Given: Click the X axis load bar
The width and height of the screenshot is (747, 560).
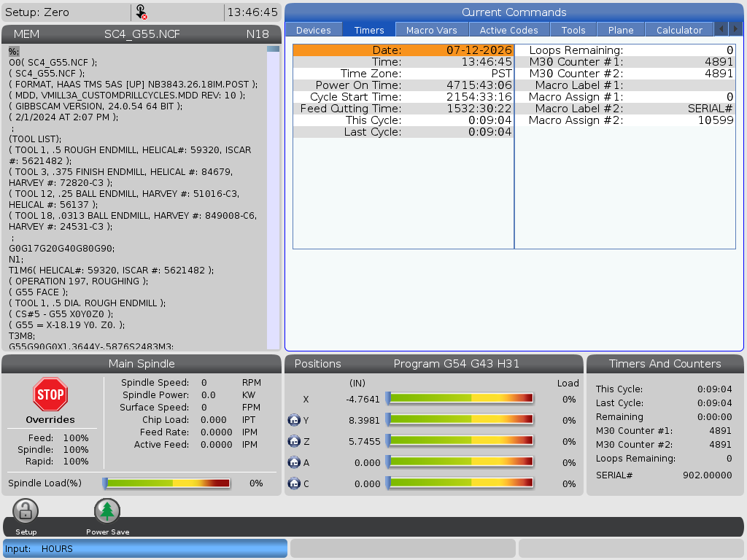Looking at the screenshot, I should pos(460,398).
